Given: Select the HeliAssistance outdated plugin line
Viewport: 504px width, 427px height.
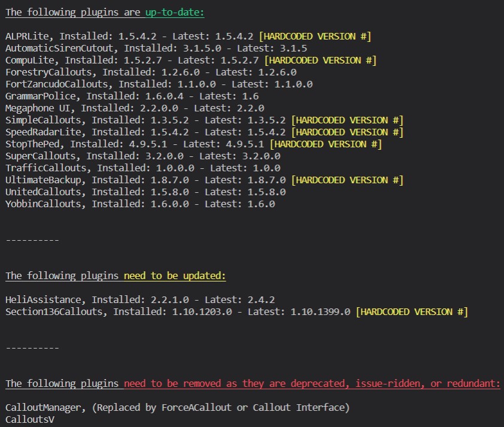Looking at the screenshot, I should point(140,299).
